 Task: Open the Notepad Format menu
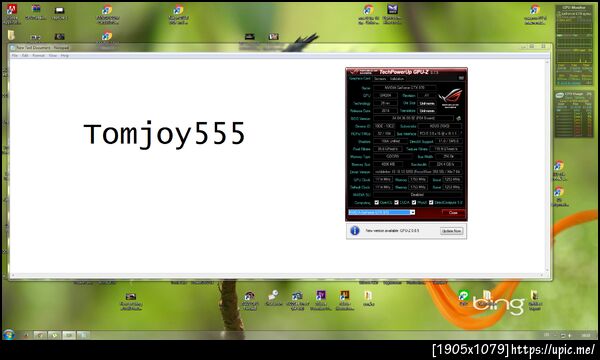(38, 55)
